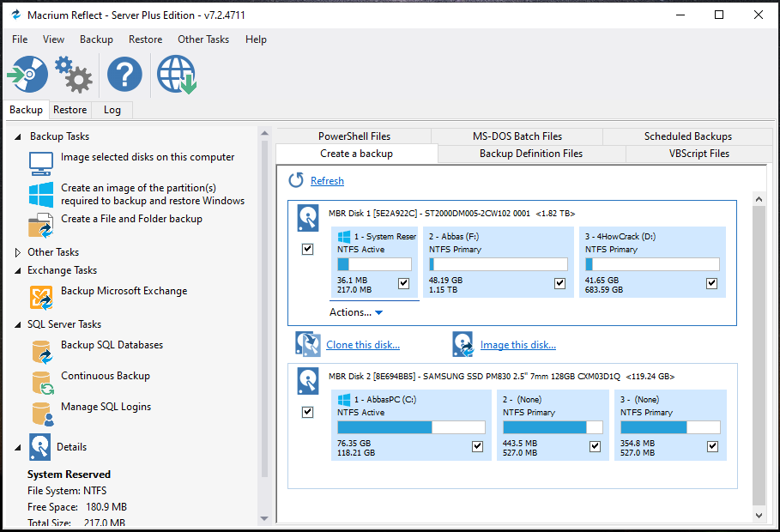Switch to the Log tab

tap(112, 110)
